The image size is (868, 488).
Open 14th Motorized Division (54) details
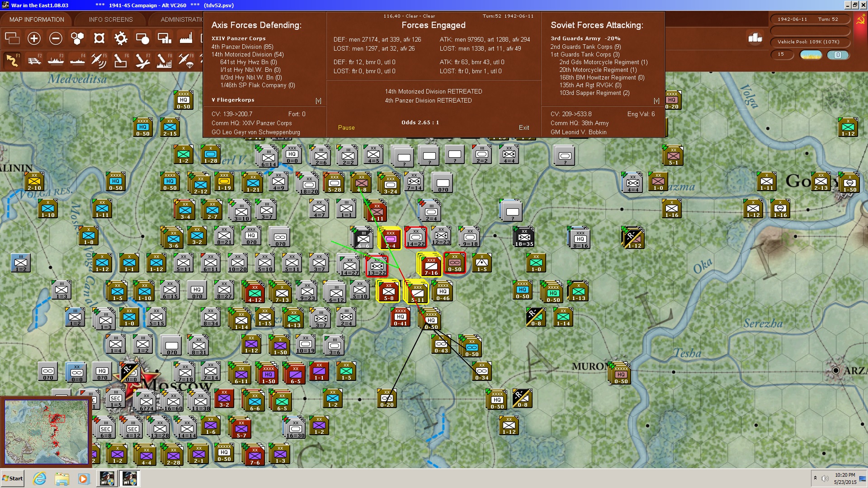pyautogui.click(x=248, y=54)
